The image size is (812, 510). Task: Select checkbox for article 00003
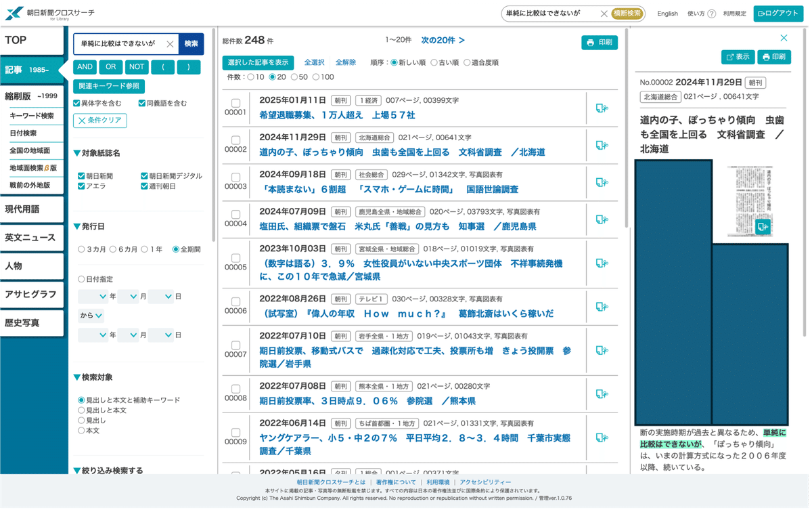(x=235, y=177)
